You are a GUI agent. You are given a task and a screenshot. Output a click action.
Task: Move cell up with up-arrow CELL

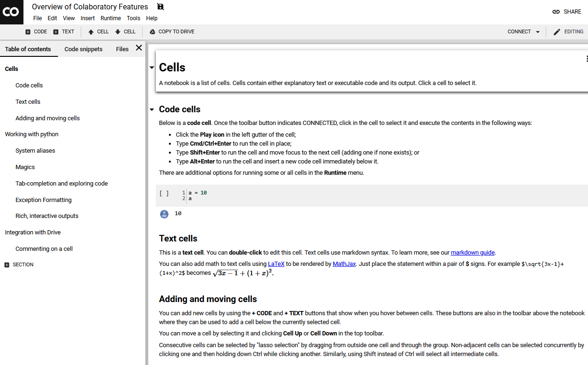click(x=98, y=32)
